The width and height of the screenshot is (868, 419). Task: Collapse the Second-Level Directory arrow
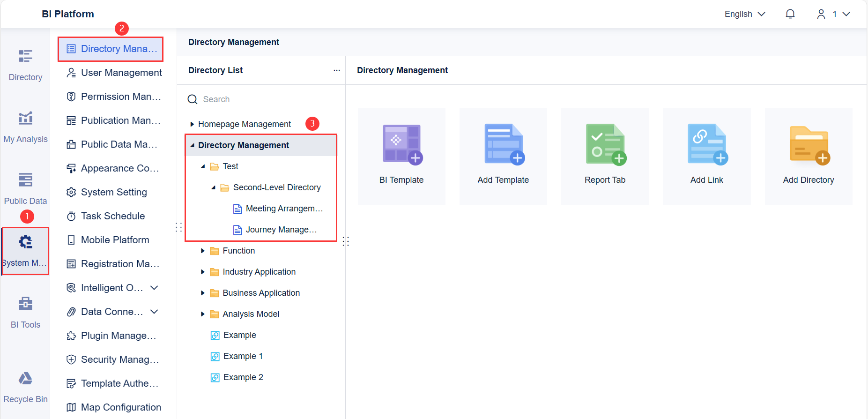(214, 187)
